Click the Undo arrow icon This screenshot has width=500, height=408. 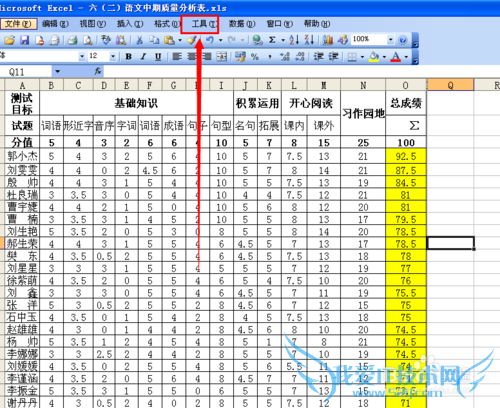[x=210, y=40]
